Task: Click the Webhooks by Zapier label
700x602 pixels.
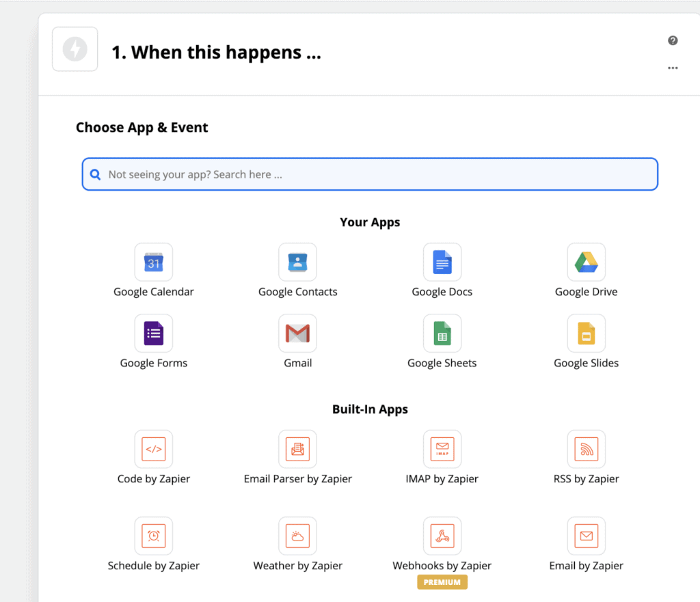Action: pyautogui.click(x=442, y=566)
